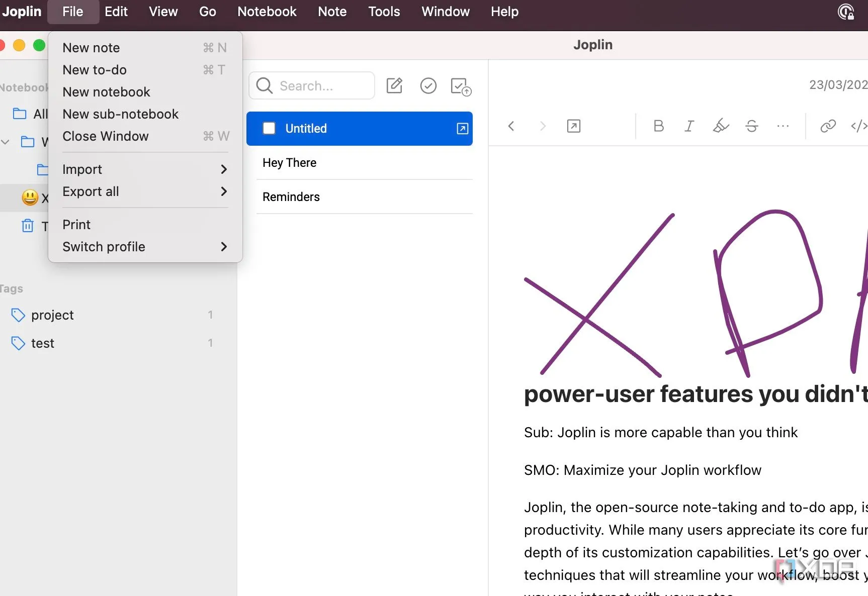
Task: Click the handwritten drawing image in note
Action: coord(696,294)
